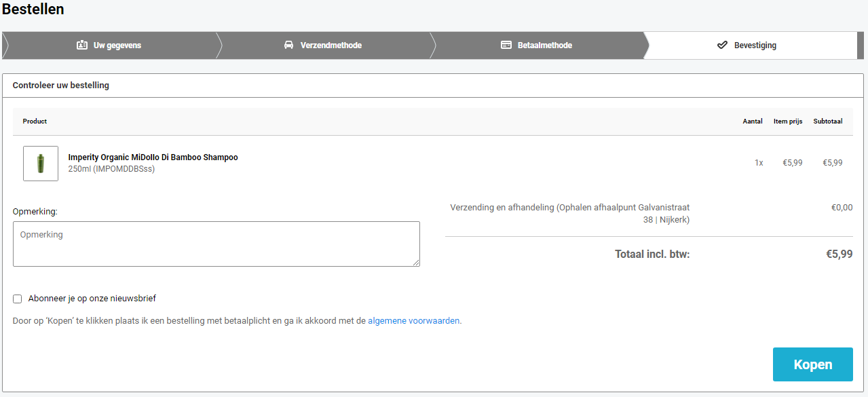Tick the newsletter subscription checkbox

(18, 299)
